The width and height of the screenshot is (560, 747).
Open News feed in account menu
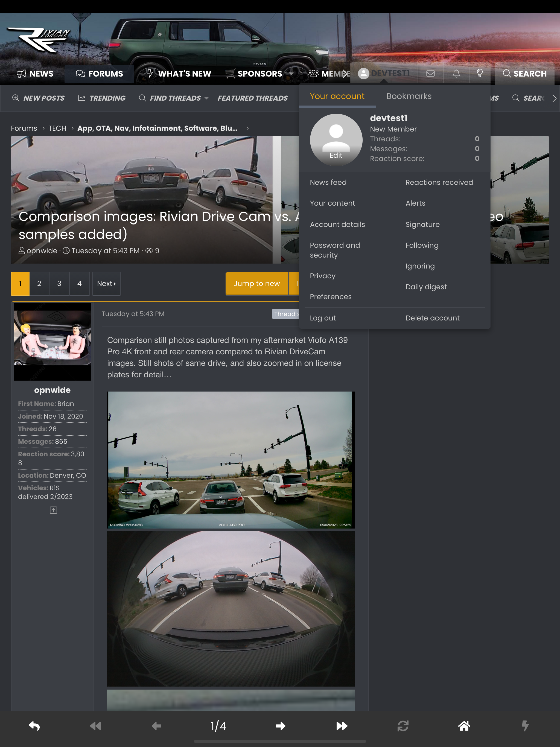tap(328, 182)
